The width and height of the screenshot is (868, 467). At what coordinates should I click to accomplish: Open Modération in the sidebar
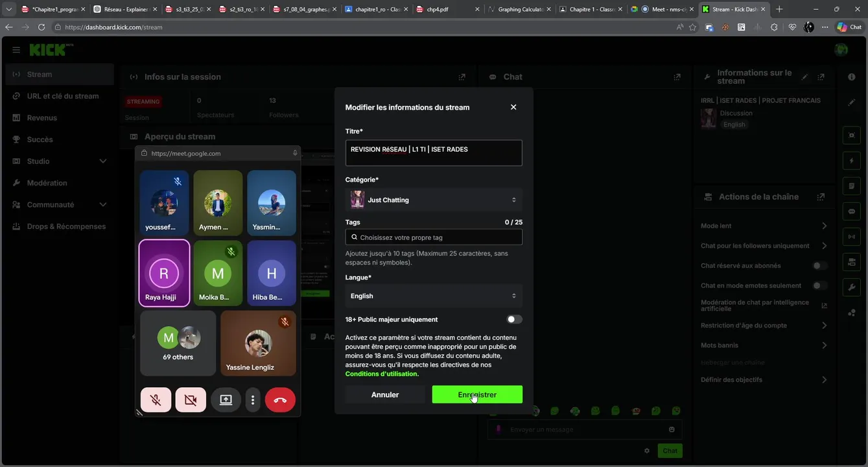[60, 183]
